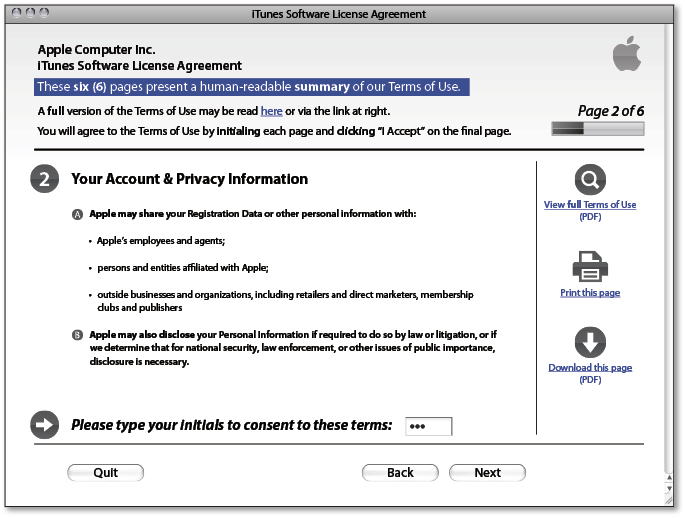The height and width of the screenshot is (518, 685).
Task: Go back with the Back button
Action: 400,473
